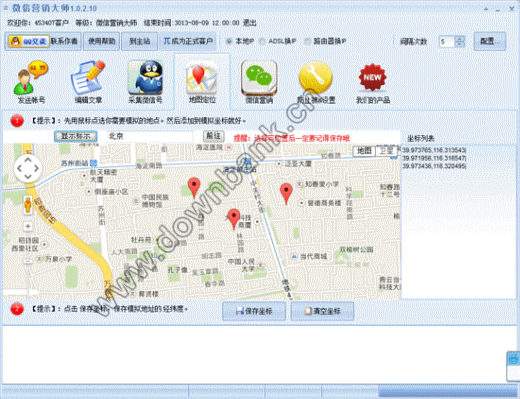
Task: Select the 路由器换IP radio button
Action: point(307,41)
